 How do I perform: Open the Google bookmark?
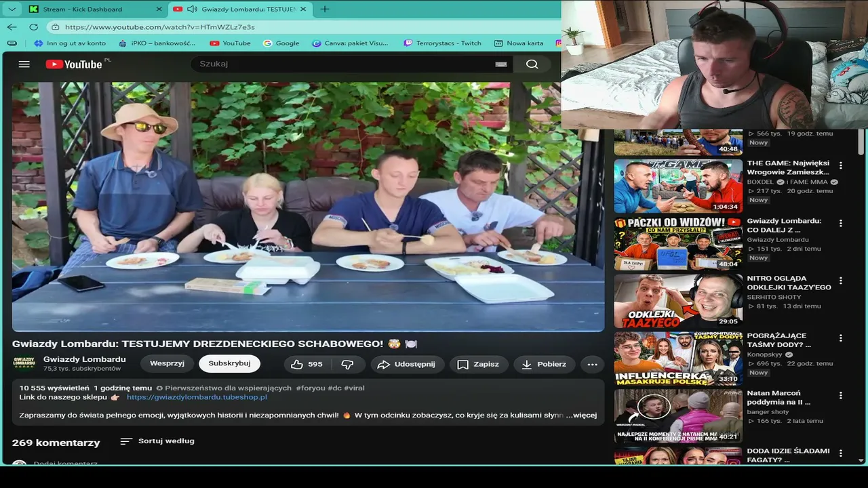pyautogui.click(x=281, y=43)
